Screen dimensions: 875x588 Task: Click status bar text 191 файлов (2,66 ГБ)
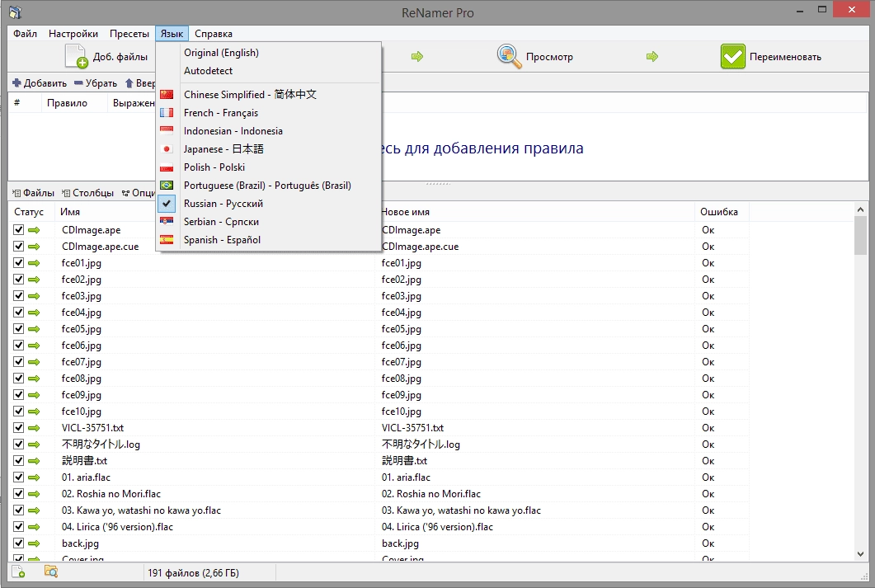click(193, 573)
